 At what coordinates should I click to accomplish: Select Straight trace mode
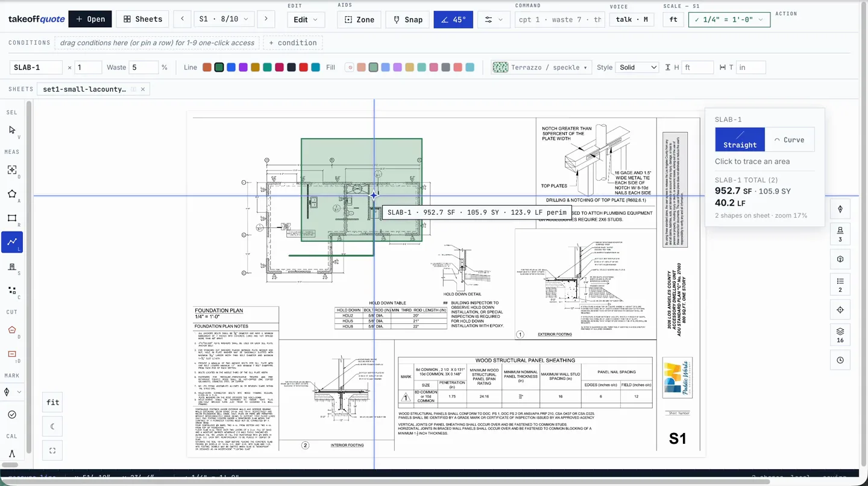740,139
